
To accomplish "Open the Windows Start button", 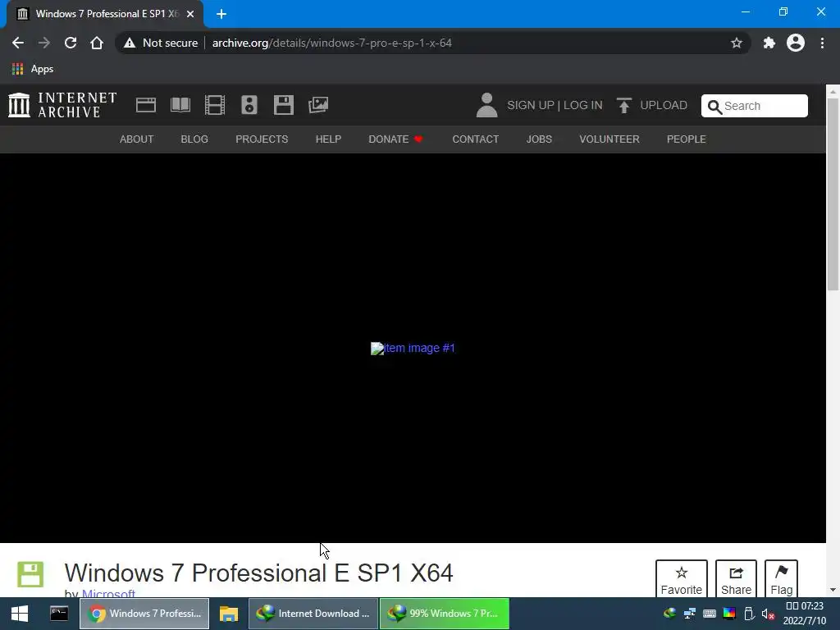I will tap(20, 614).
